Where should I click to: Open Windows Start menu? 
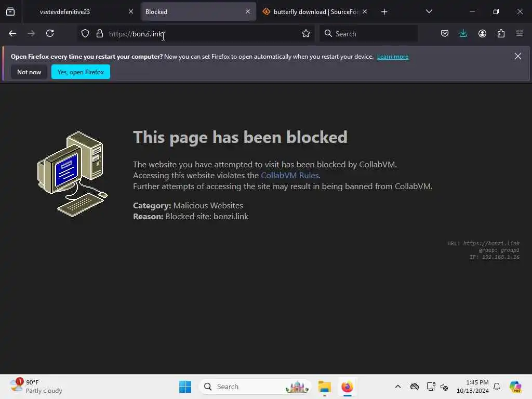pyautogui.click(x=185, y=387)
